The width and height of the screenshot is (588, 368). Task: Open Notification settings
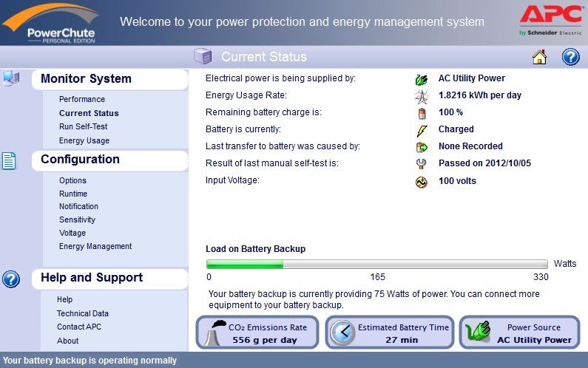point(78,206)
